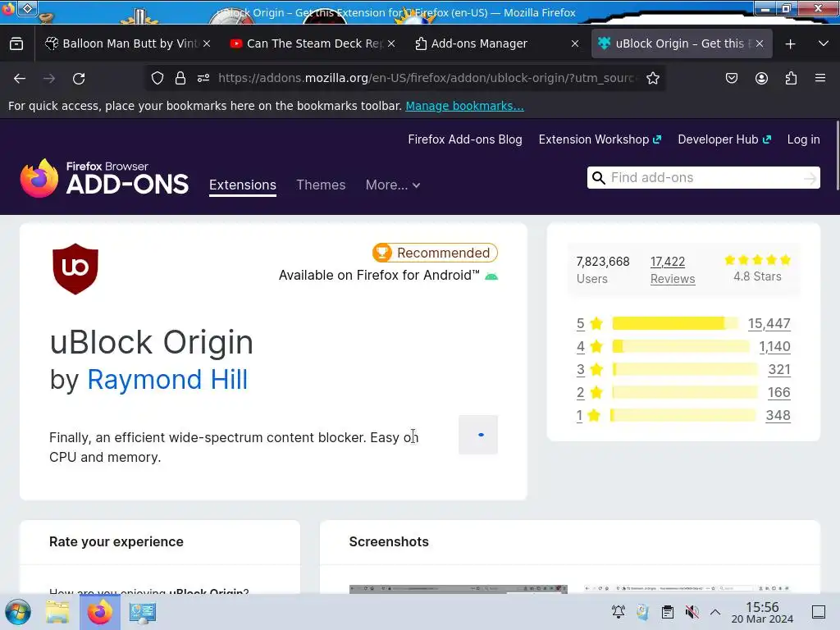
Task: Open the notifications bell in the tray
Action: click(619, 612)
